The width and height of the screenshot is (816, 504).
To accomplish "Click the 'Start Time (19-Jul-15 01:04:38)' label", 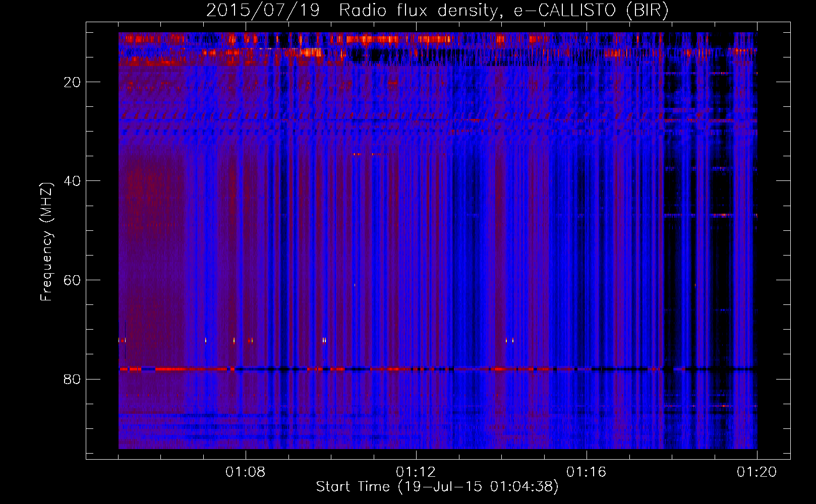I will point(437,486).
